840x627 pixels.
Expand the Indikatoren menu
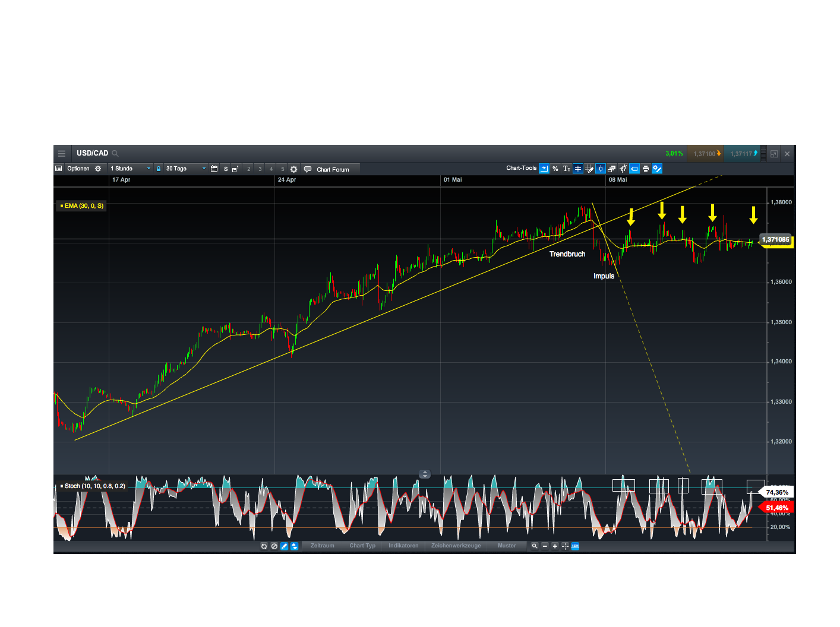click(403, 546)
